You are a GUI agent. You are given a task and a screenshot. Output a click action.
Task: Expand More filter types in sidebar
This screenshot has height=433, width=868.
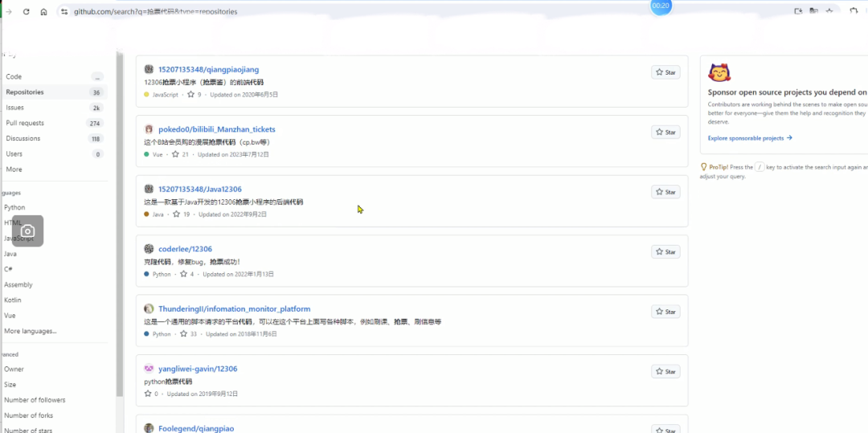[x=14, y=170]
